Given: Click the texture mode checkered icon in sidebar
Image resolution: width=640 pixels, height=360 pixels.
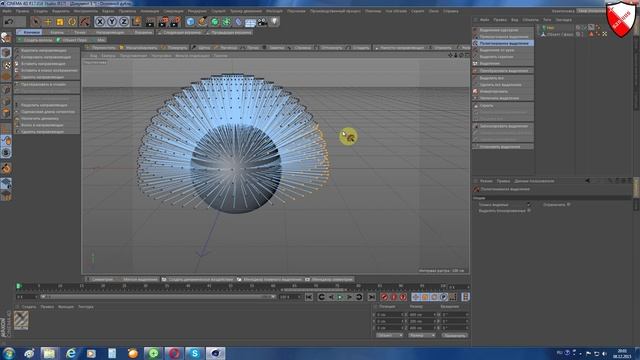Looking at the screenshot, I should coord(6,65).
